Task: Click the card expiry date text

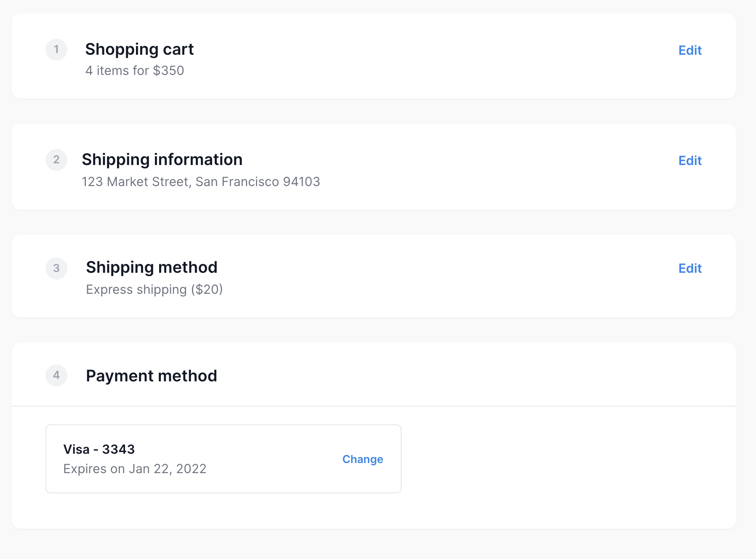Action: [135, 469]
